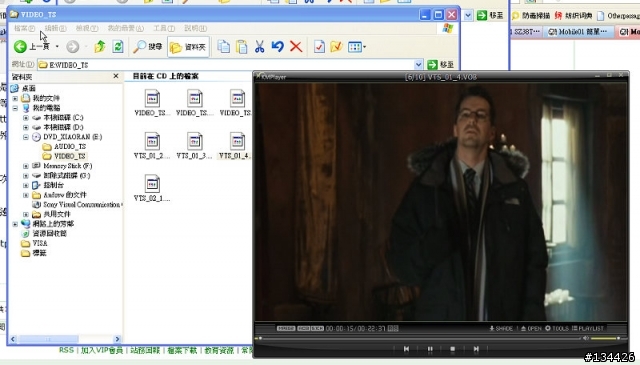Stop playback in KMPlayer
The image size is (640, 365).
click(452, 349)
